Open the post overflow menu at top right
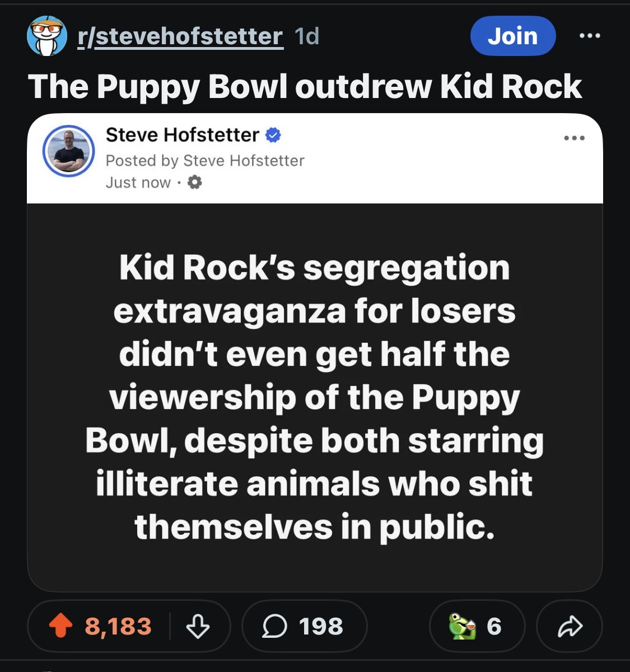 590,36
